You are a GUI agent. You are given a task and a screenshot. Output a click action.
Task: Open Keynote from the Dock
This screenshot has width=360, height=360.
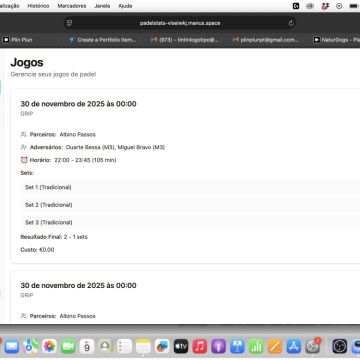pyautogui.click(x=237, y=346)
